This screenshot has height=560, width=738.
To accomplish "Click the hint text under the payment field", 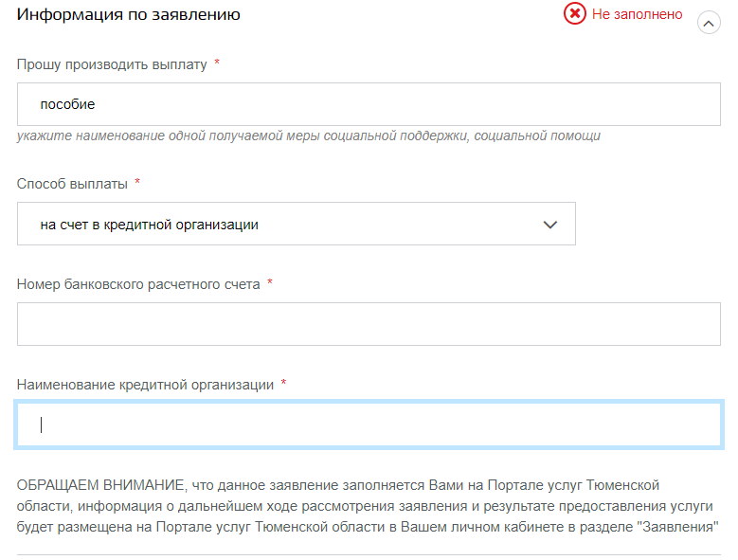I will (x=309, y=135).
